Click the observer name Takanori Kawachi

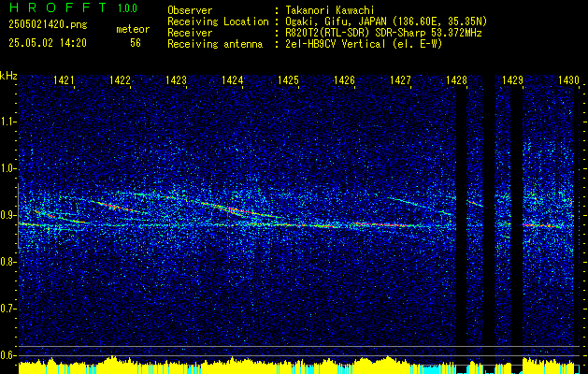(x=330, y=10)
